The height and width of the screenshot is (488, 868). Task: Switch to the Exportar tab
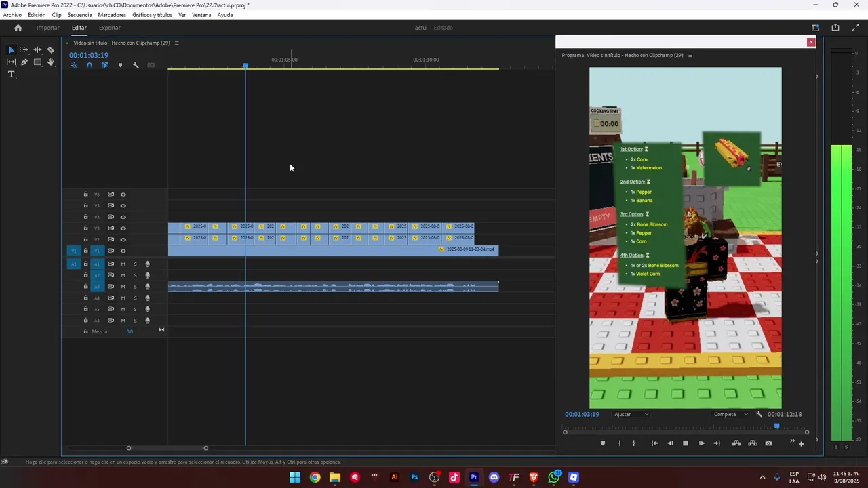click(x=109, y=28)
